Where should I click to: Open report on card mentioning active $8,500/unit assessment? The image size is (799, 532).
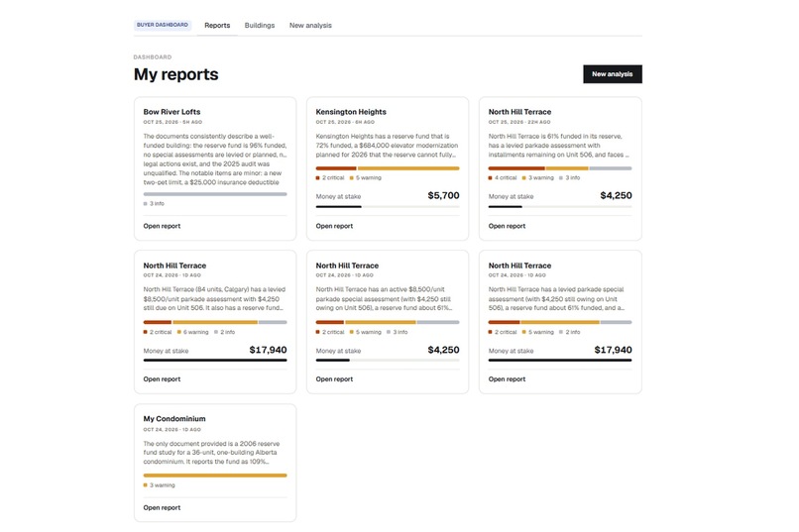[x=334, y=379]
